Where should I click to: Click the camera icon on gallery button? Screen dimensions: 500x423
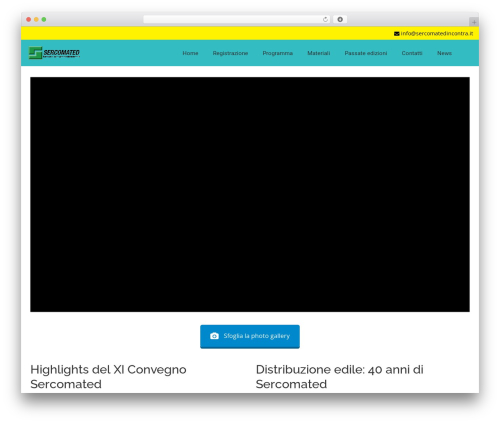[214, 336]
